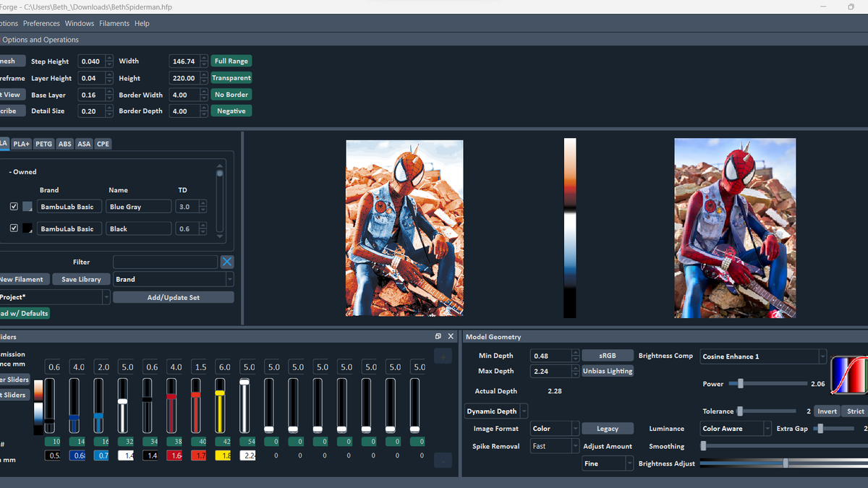The width and height of the screenshot is (868, 488).
Task: Click the Blue Gray filament color swatch
Action: click(27, 207)
